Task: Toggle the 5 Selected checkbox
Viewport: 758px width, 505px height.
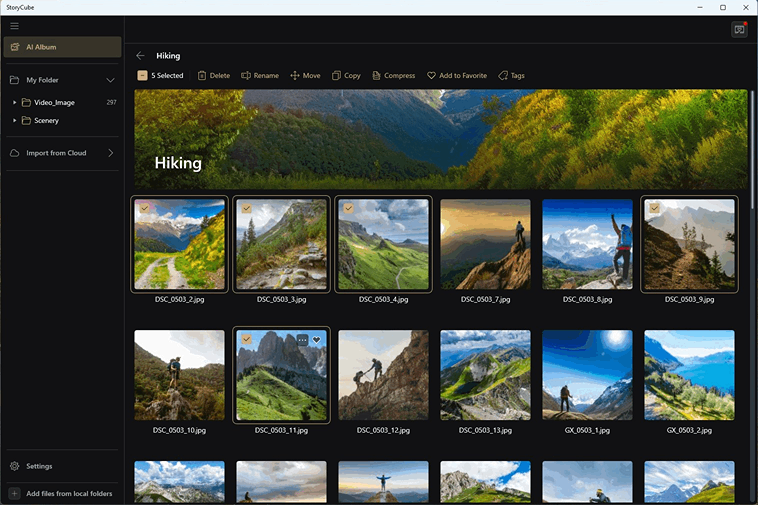Action: tap(143, 76)
